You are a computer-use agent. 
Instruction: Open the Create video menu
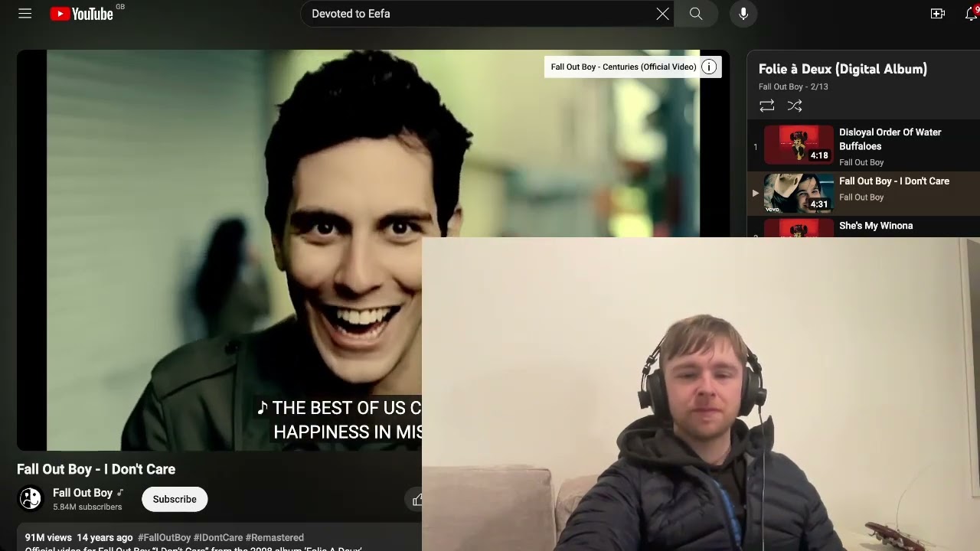(x=937, y=14)
